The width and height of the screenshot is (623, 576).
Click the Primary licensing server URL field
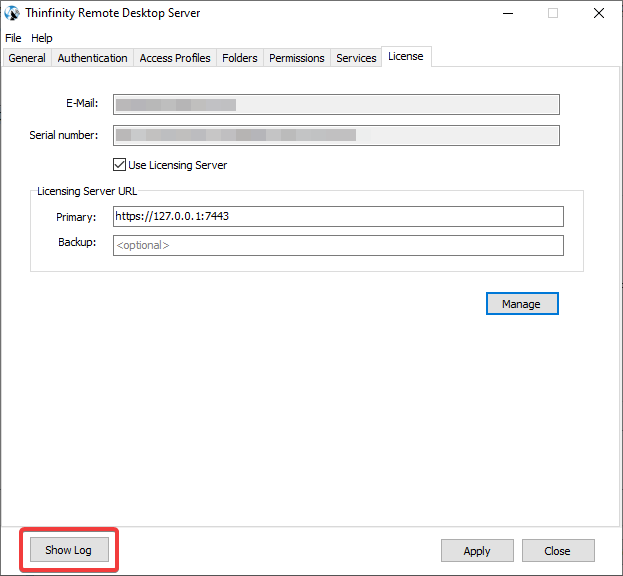coord(338,216)
